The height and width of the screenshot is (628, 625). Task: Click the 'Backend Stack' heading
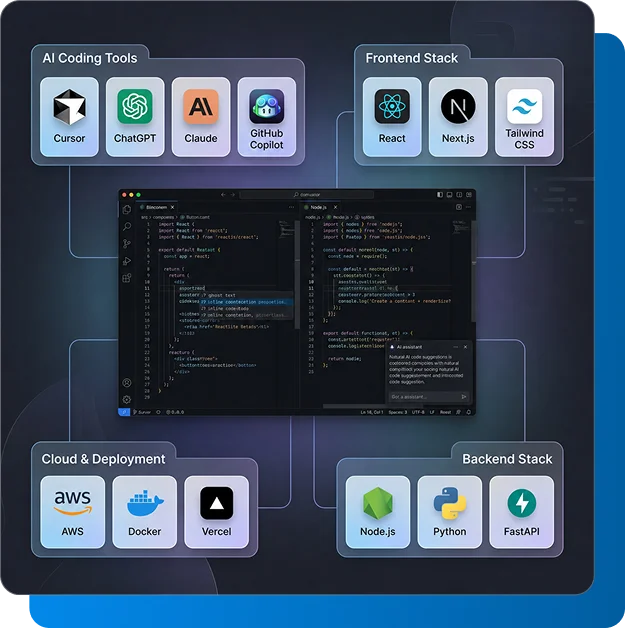click(x=507, y=459)
